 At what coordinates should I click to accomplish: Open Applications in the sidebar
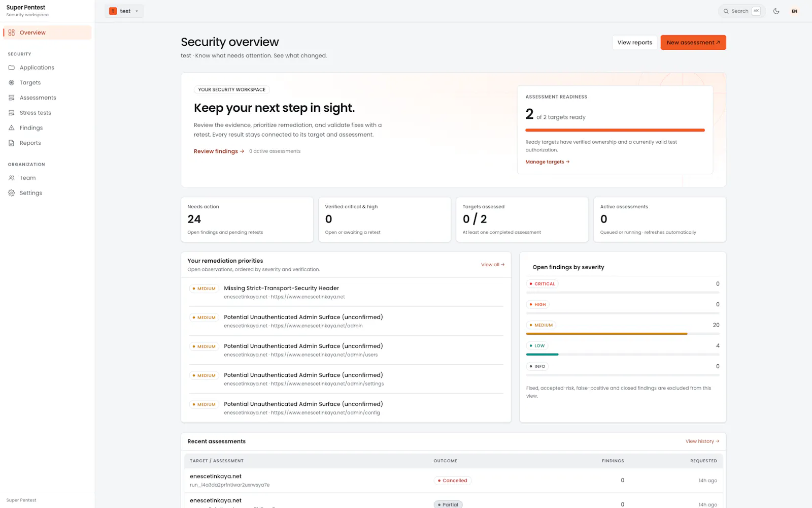47,68
